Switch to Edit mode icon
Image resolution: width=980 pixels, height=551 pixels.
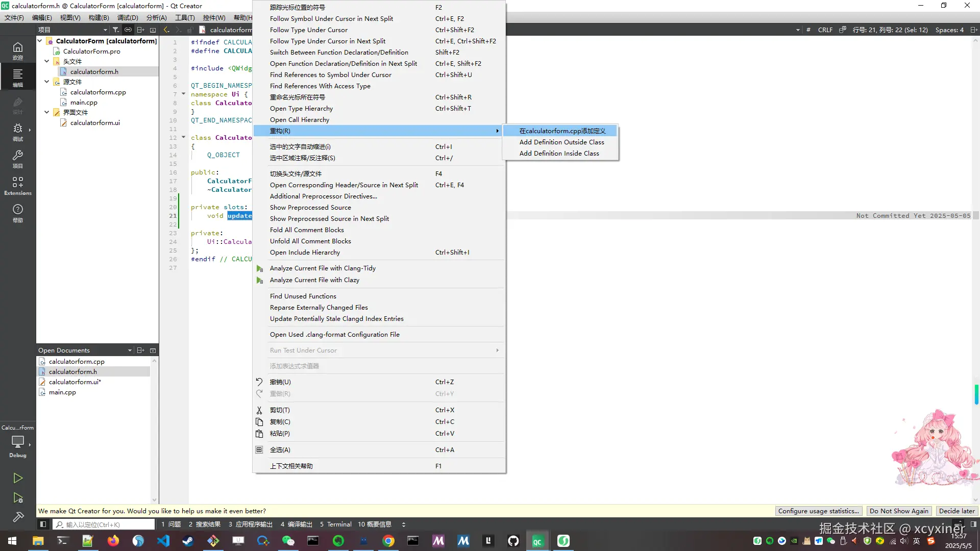[18, 77]
